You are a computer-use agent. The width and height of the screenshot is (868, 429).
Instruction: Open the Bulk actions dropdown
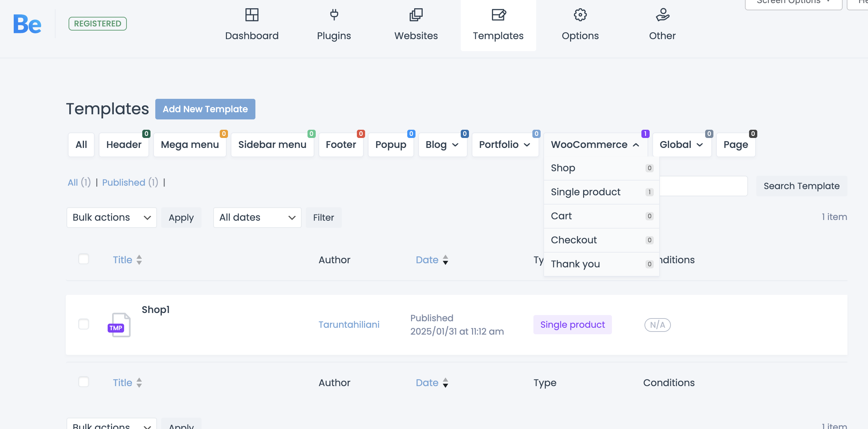pyautogui.click(x=111, y=218)
